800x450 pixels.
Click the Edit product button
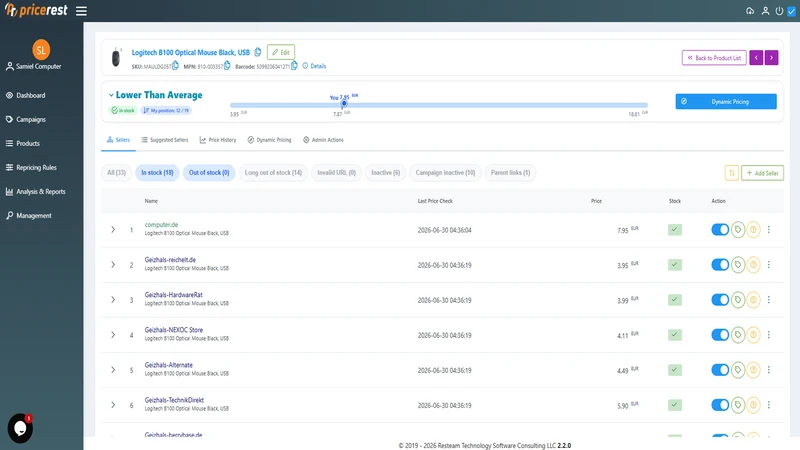281,52
